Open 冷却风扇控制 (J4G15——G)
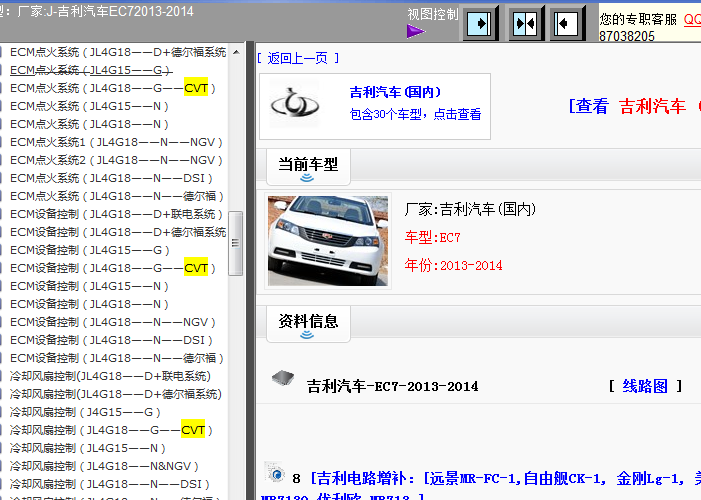This screenshot has width=701, height=500. pos(85,412)
